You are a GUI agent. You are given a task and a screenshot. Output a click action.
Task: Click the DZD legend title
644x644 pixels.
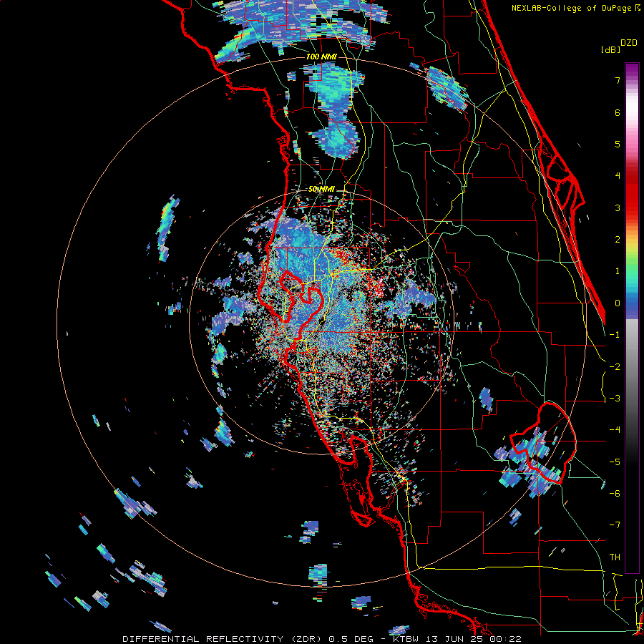click(629, 43)
